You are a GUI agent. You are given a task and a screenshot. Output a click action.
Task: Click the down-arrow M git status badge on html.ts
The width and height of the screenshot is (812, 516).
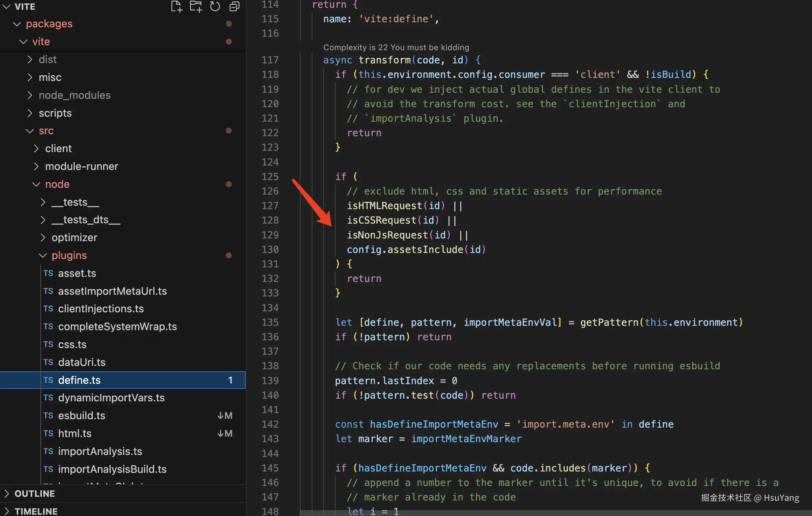pos(225,433)
